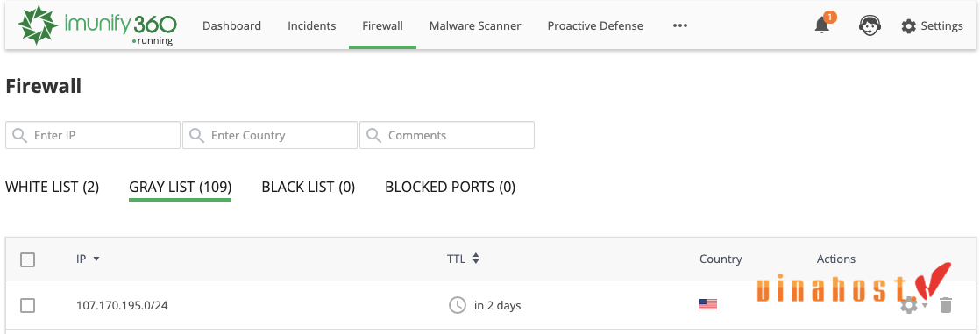Check the box for 107.170.195.0/24 row
The height and width of the screenshot is (334, 980).
click(27, 305)
